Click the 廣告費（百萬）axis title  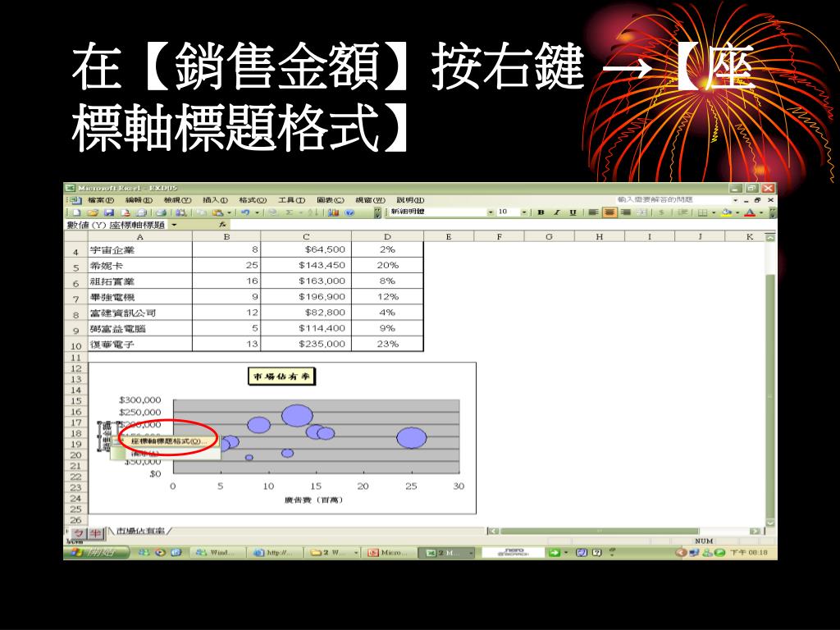tap(314, 500)
